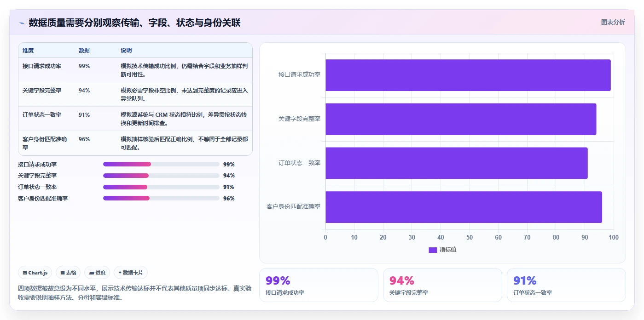The width and height of the screenshot is (644, 320).
Task: Click the x-axis tick label 50
Action: [470, 237]
